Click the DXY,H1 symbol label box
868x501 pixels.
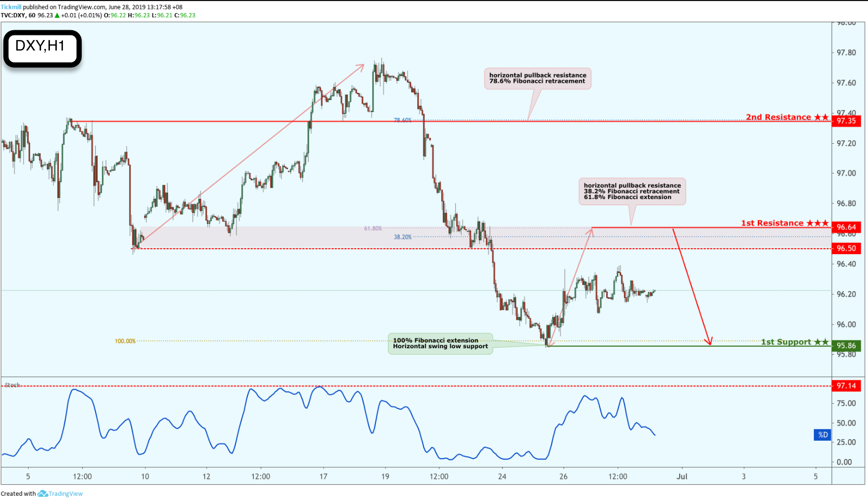(x=42, y=48)
